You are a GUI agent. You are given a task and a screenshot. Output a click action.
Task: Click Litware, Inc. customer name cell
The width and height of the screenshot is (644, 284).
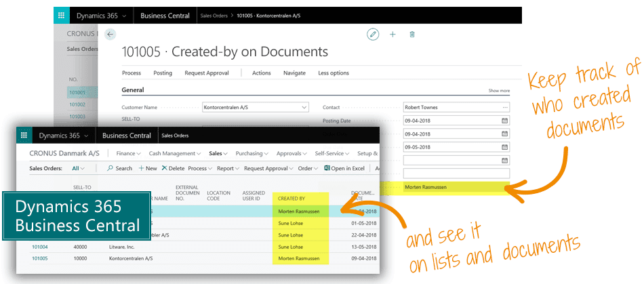121,247
